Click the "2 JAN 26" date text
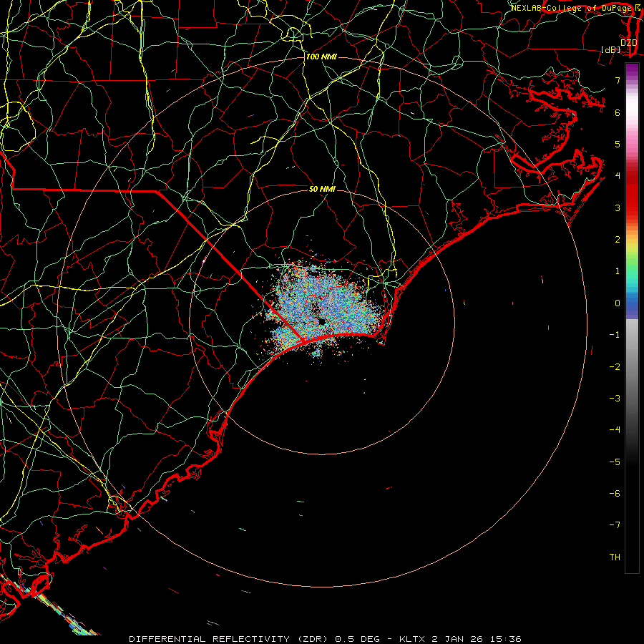 pos(457,639)
